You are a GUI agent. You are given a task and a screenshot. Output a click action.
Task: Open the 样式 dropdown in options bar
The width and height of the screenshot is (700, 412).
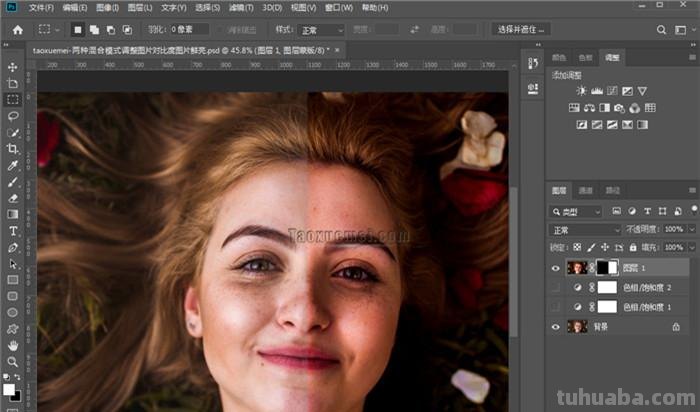[x=322, y=30]
